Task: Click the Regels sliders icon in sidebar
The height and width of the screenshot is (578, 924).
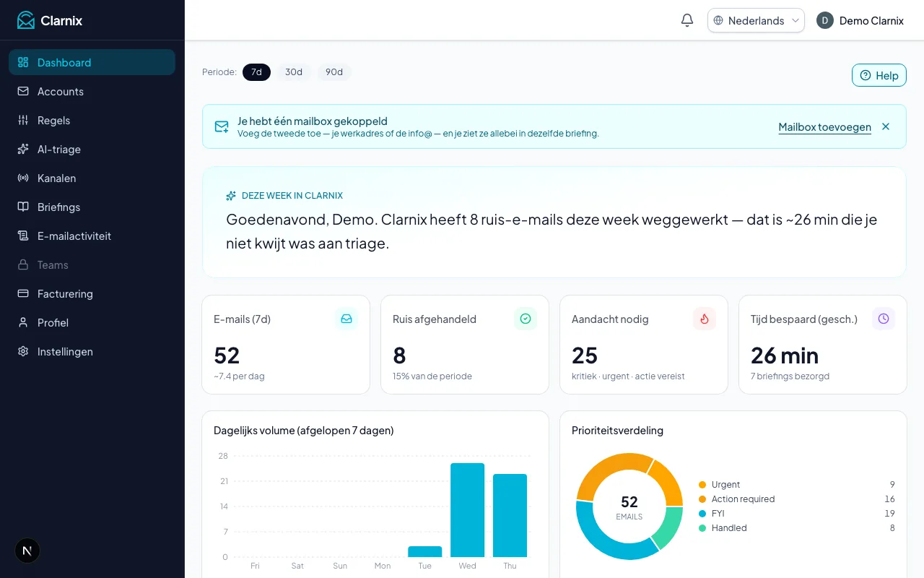Action: [x=23, y=120]
